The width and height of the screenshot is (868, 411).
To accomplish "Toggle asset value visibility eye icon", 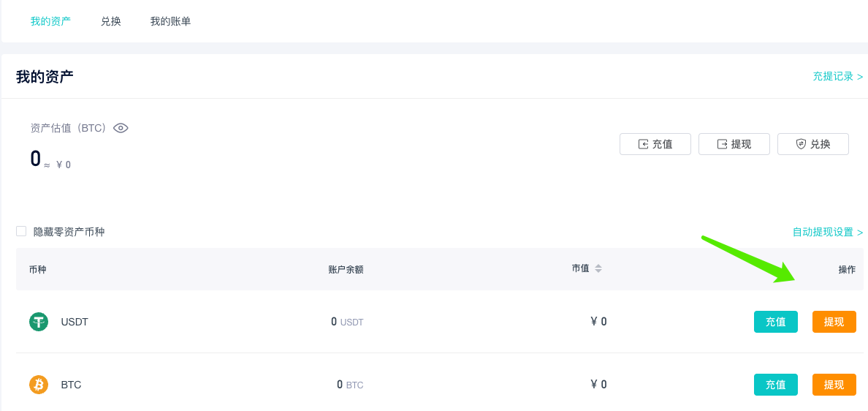I will [x=121, y=128].
